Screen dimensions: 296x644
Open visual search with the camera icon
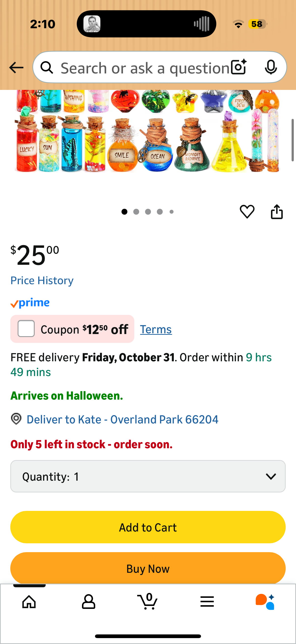(x=238, y=67)
